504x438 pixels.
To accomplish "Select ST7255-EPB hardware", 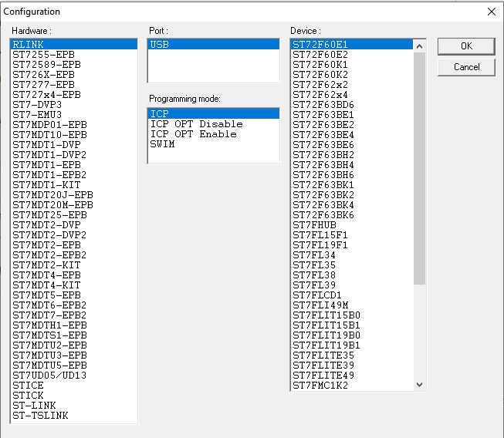I will 74,55.
